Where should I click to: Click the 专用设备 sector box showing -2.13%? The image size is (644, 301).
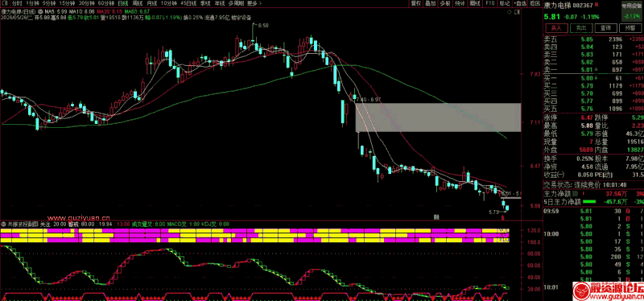631,11
